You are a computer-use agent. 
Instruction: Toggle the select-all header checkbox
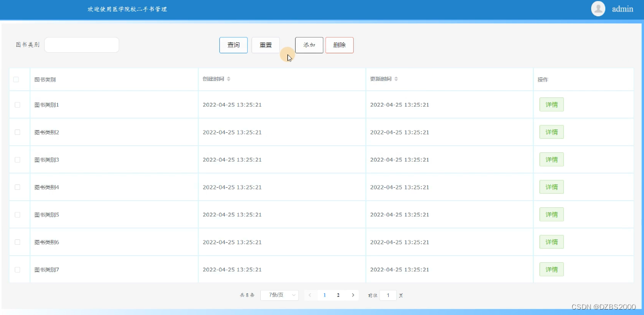[x=16, y=79]
